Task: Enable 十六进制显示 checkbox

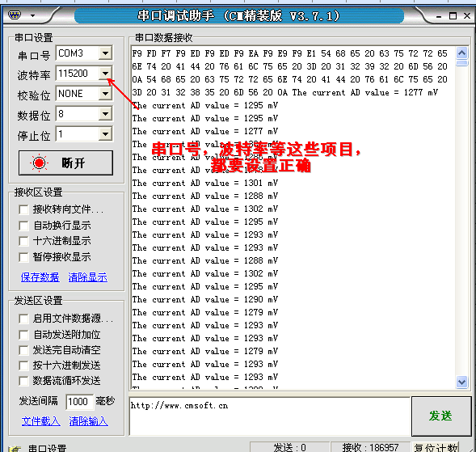Action: point(23,241)
